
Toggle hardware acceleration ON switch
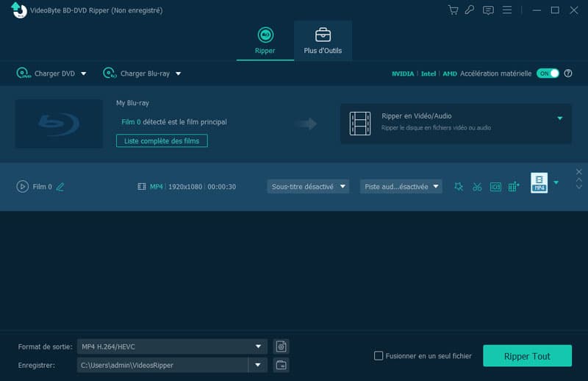pyautogui.click(x=548, y=74)
